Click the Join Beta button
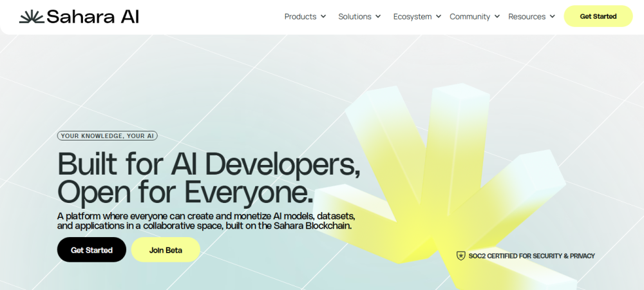Viewport: 644px width, 290px height. point(166,250)
